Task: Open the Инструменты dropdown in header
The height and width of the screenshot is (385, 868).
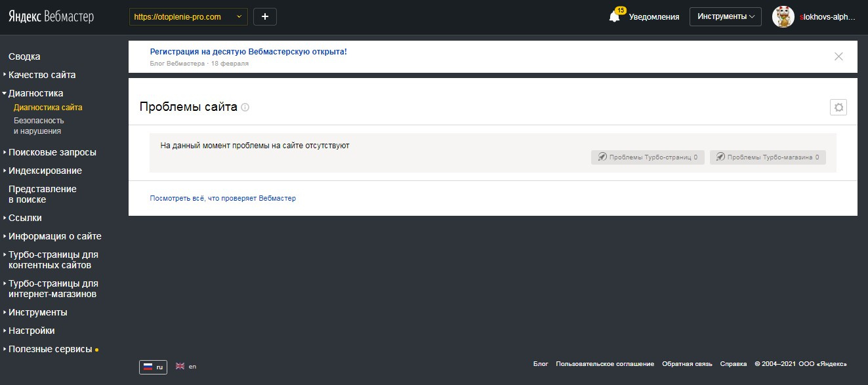Action: [726, 17]
